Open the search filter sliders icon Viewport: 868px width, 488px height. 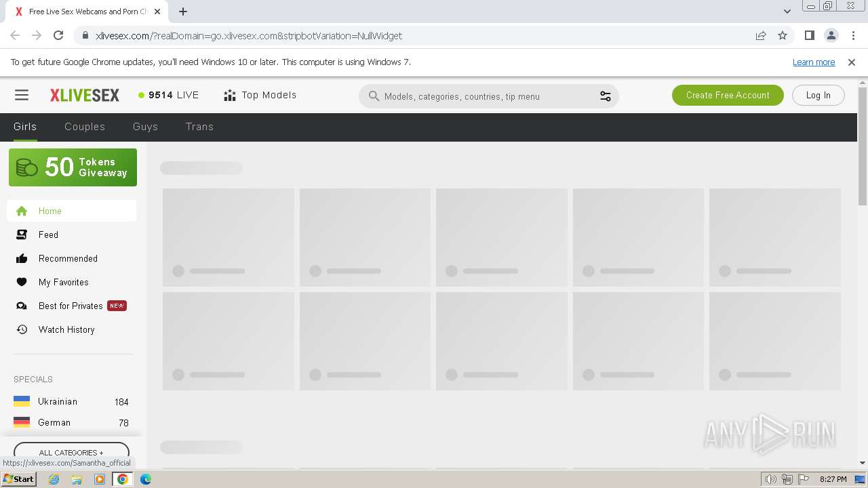(x=606, y=96)
